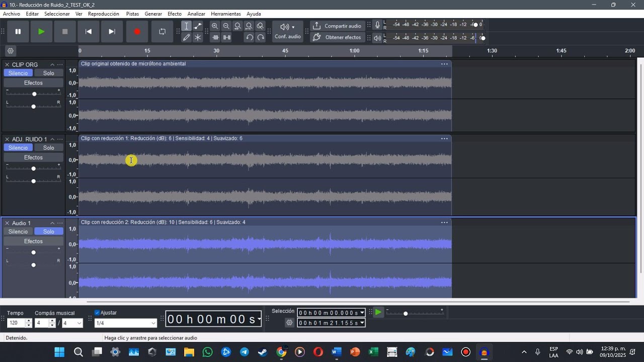This screenshot has height=362, width=644.
Task: Select the Envelope tool
Action: click(x=198, y=26)
